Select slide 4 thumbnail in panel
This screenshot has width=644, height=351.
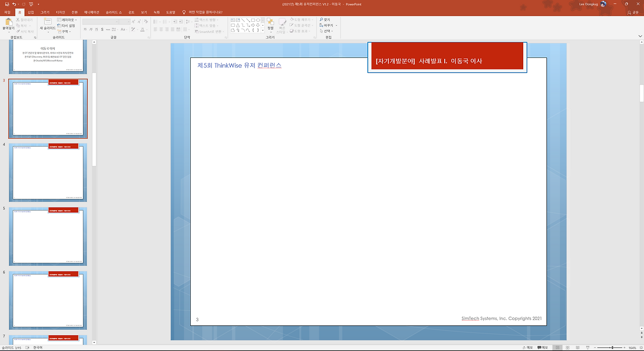pos(48,172)
